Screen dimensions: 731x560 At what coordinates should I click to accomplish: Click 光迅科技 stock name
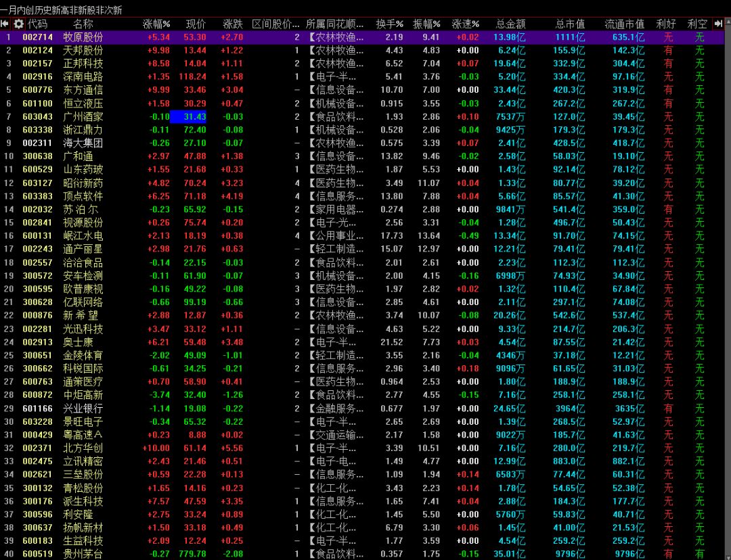[83, 329]
